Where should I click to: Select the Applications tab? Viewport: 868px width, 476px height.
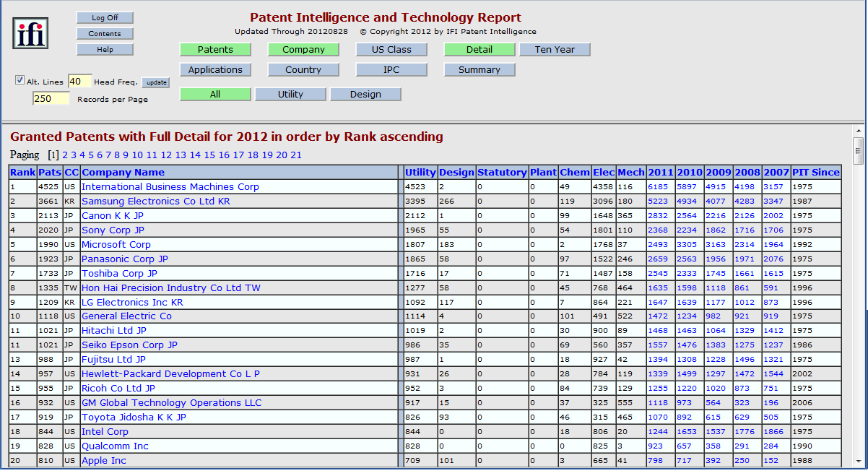215,70
